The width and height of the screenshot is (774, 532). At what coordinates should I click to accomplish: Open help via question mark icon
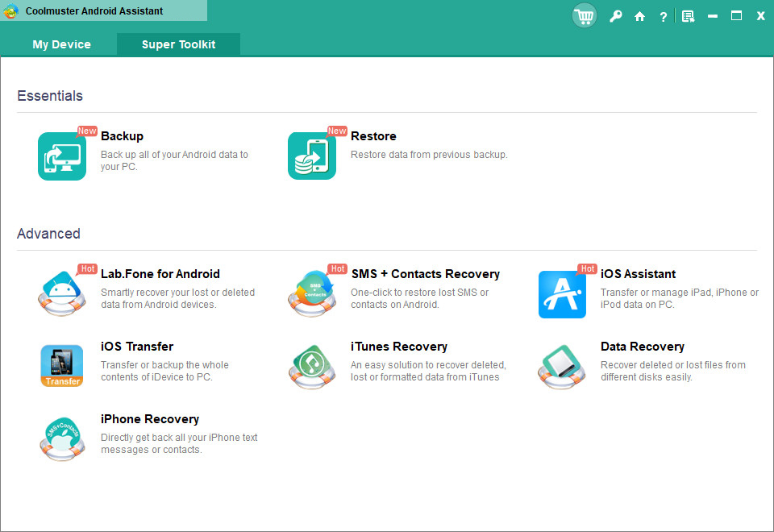[x=663, y=16]
